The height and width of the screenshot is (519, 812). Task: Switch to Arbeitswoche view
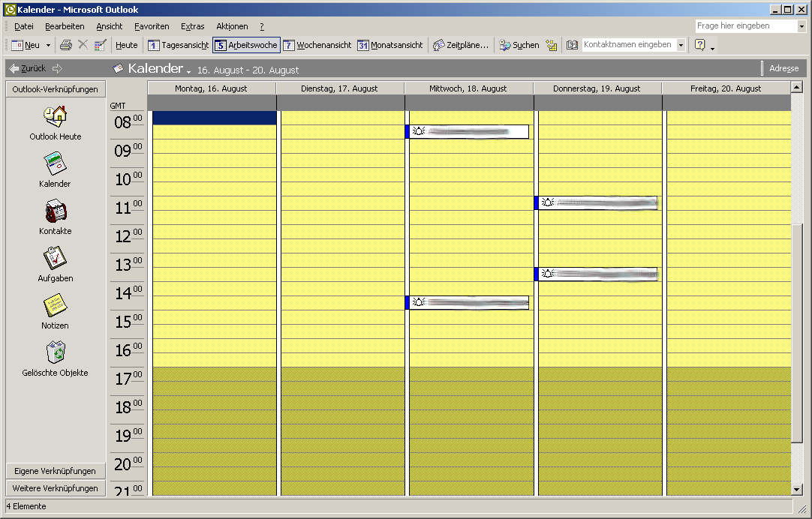246,45
